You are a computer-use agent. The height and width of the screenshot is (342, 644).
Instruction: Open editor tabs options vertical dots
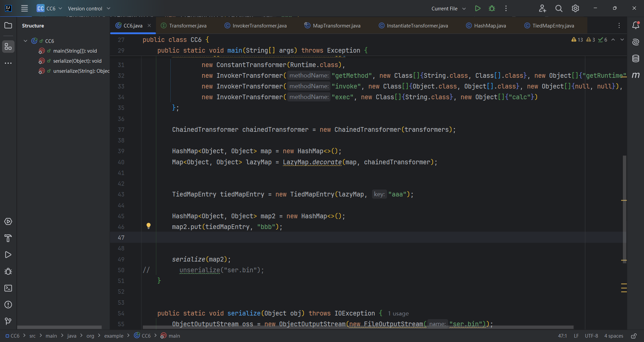point(619,25)
